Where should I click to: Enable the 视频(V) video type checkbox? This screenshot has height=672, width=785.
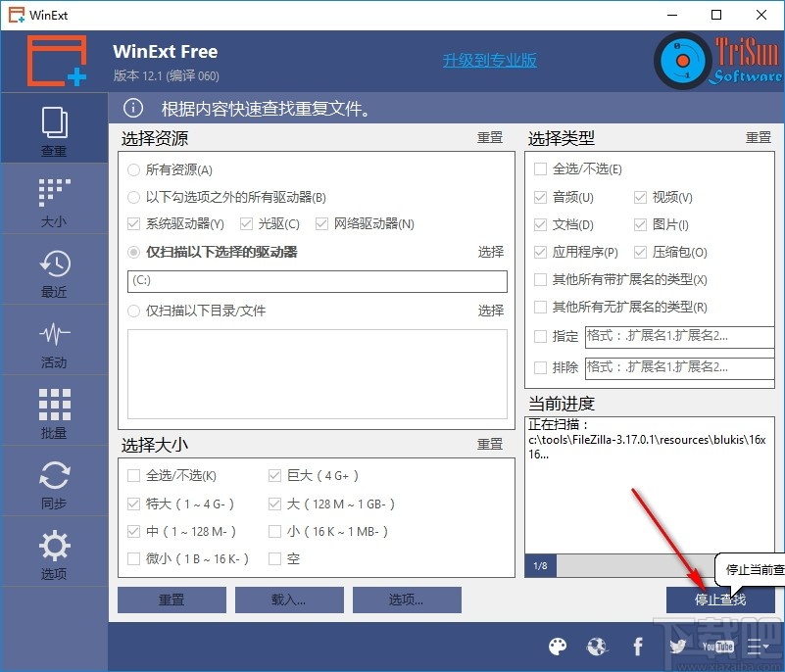pos(639,196)
